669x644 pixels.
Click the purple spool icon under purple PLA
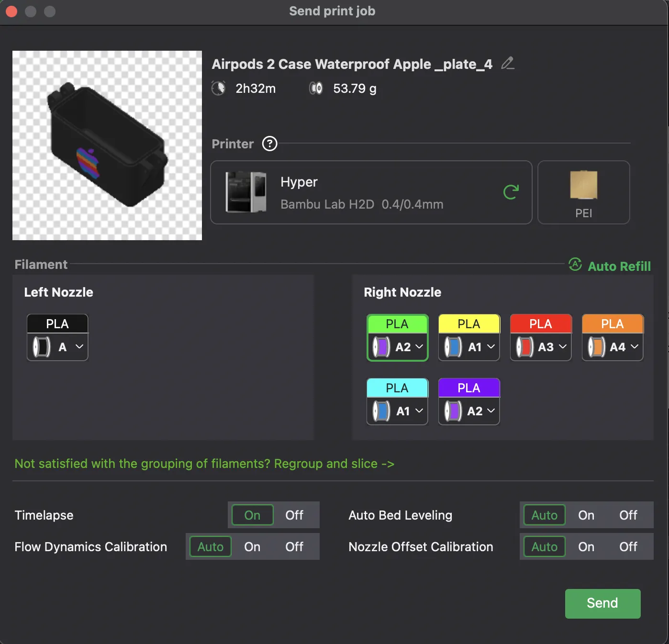(x=453, y=411)
